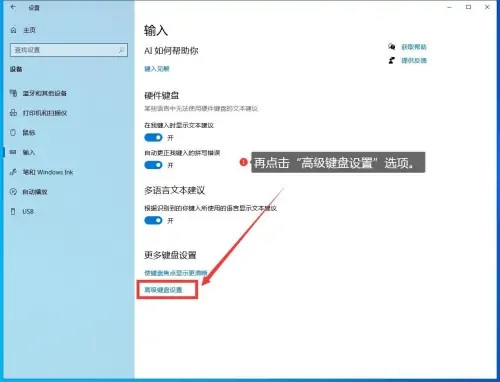
Task: Select the AutoPlay (自动播放) icon
Action: tap(13, 192)
